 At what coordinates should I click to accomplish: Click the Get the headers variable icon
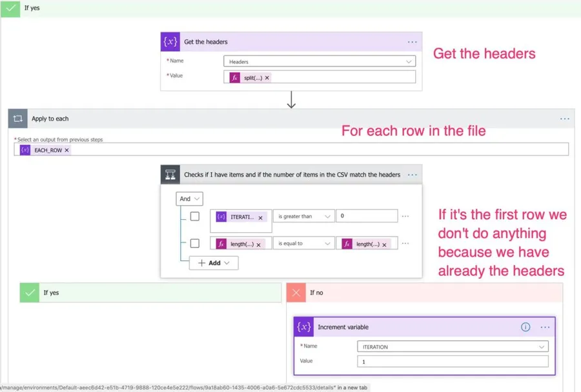pyautogui.click(x=170, y=42)
